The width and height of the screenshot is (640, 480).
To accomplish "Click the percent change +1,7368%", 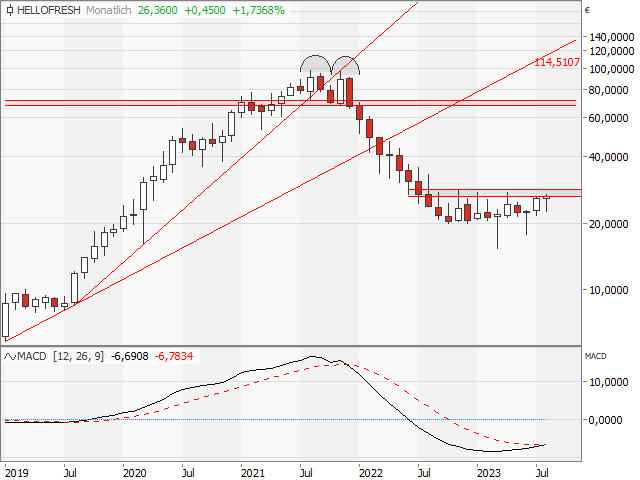I will tap(258, 10).
